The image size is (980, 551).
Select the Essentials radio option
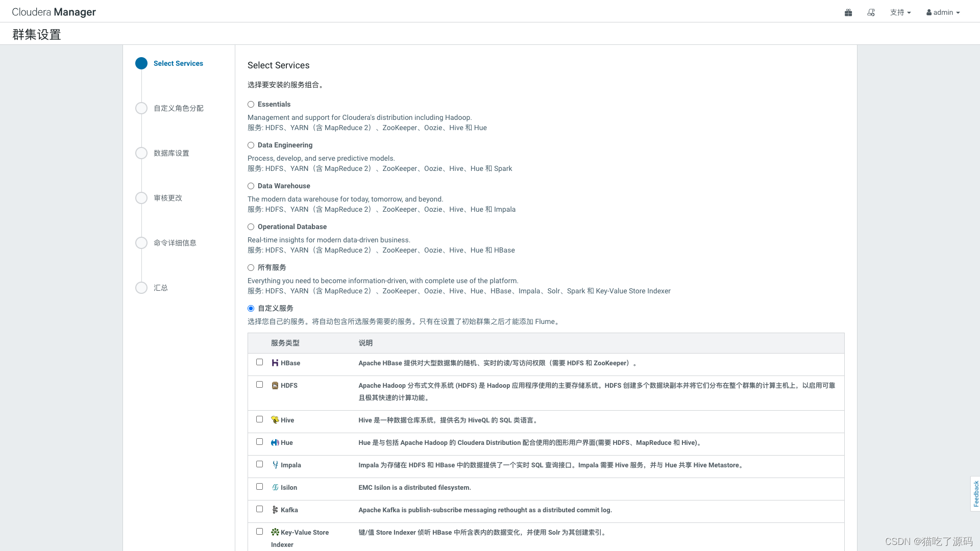[x=251, y=105]
